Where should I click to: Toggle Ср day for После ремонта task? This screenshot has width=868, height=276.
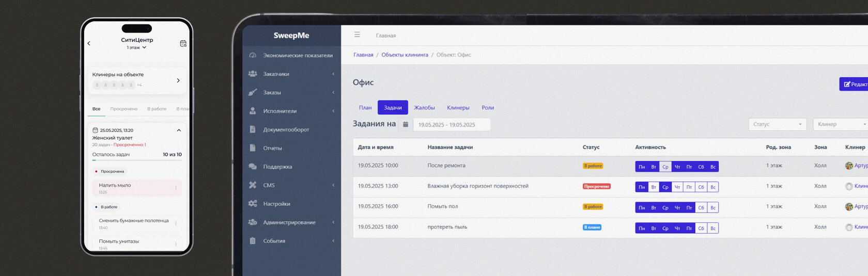click(665, 167)
